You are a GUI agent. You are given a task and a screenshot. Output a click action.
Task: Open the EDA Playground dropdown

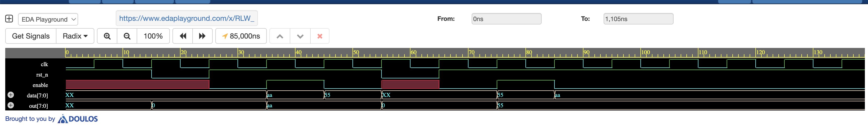[48, 20]
